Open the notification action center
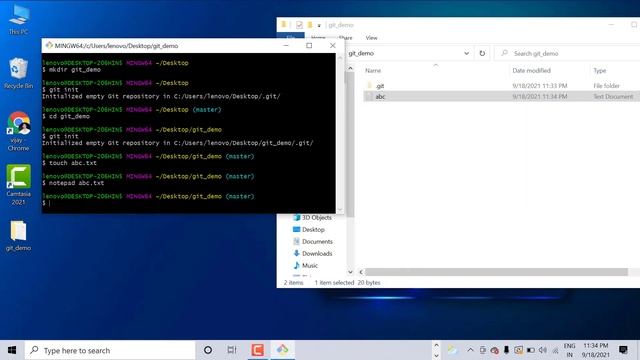640x360 pixels. pos(623,350)
